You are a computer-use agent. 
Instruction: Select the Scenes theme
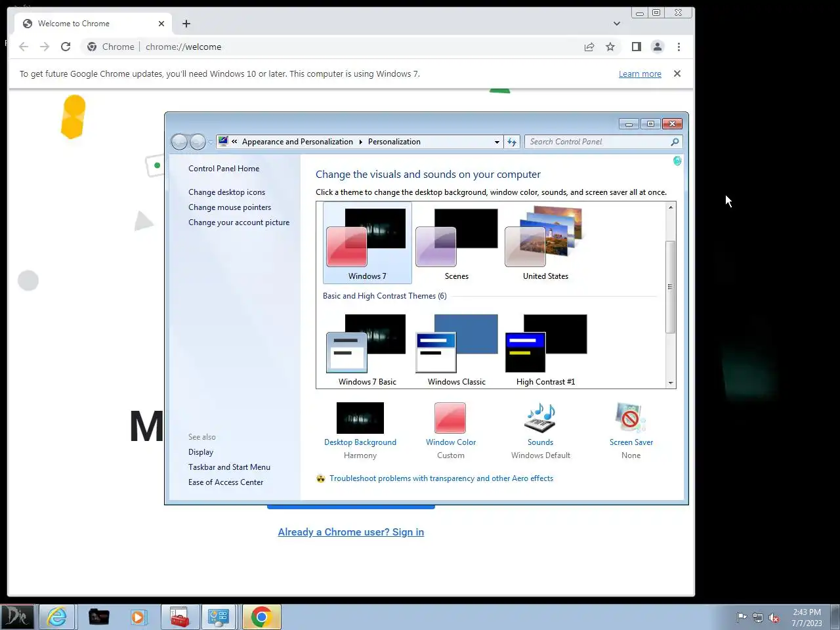coord(457,243)
